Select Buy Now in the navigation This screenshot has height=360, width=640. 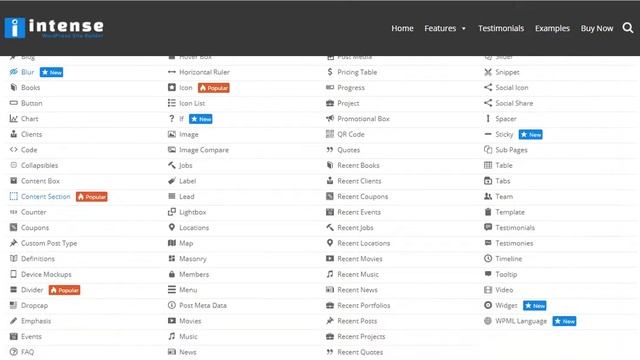[597, 28]
